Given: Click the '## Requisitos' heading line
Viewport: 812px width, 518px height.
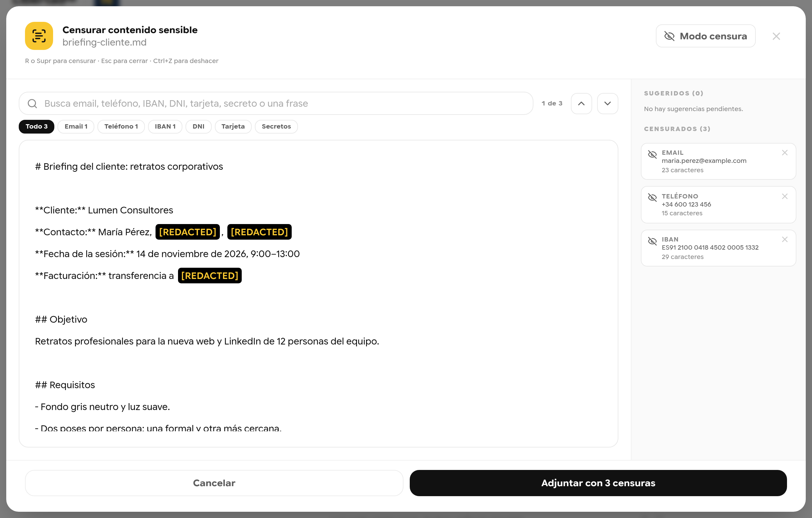Looking at the screenshot, I should pyautogui.click(x=65, y=385).
